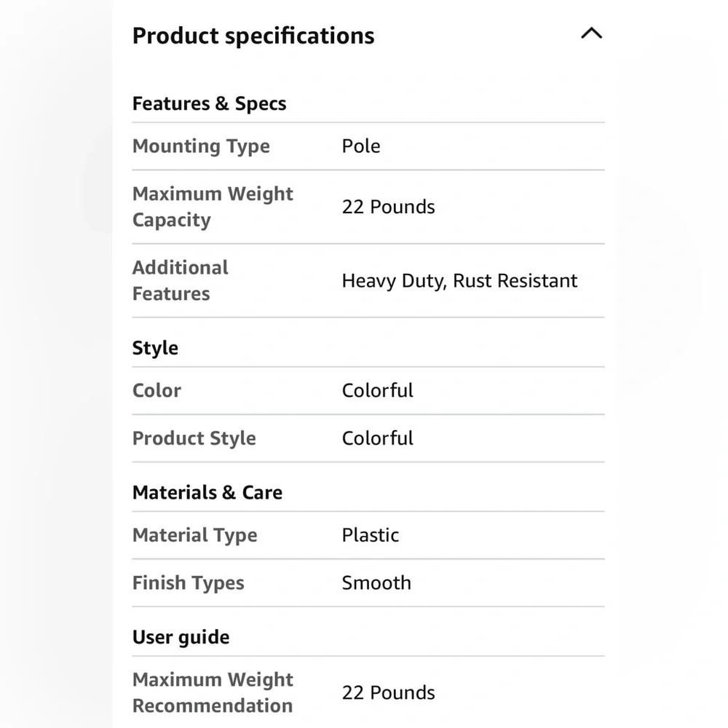Viewport: 728px width, 728px height.
Task: Click the Style section header
Action: point(155,348)
